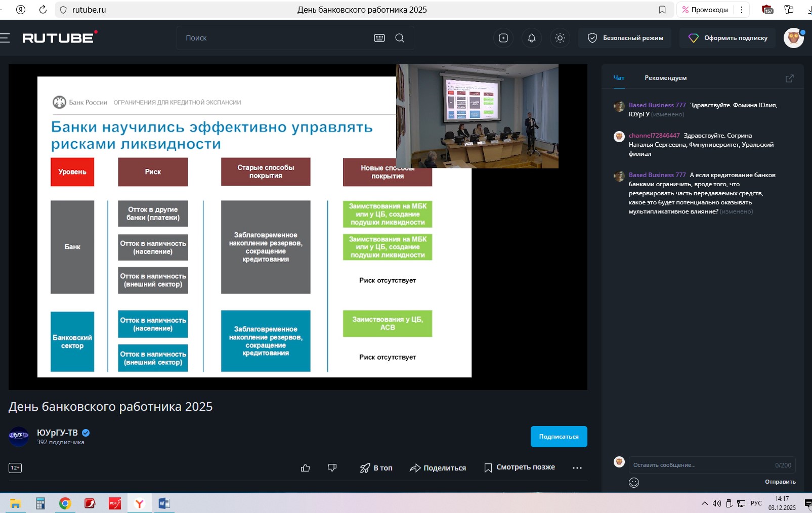
Task: Click the like thumbs-up icon
Action: pos(305,468)
